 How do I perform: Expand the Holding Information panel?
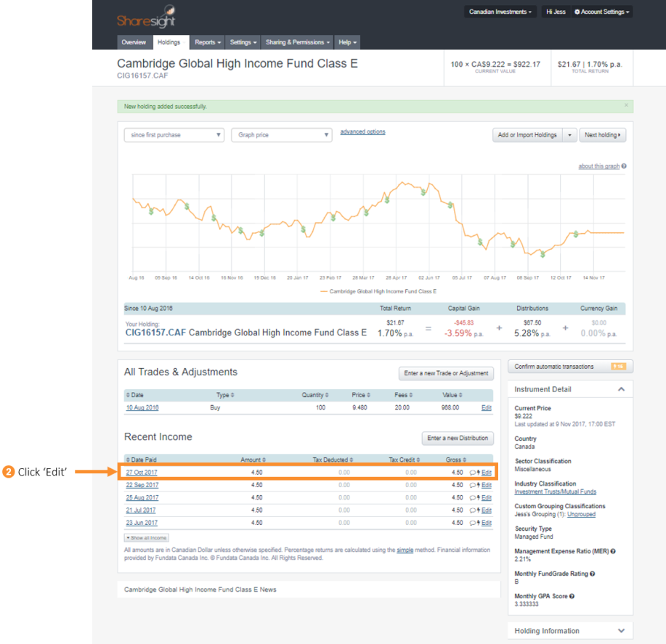click(x=621, y=631)
